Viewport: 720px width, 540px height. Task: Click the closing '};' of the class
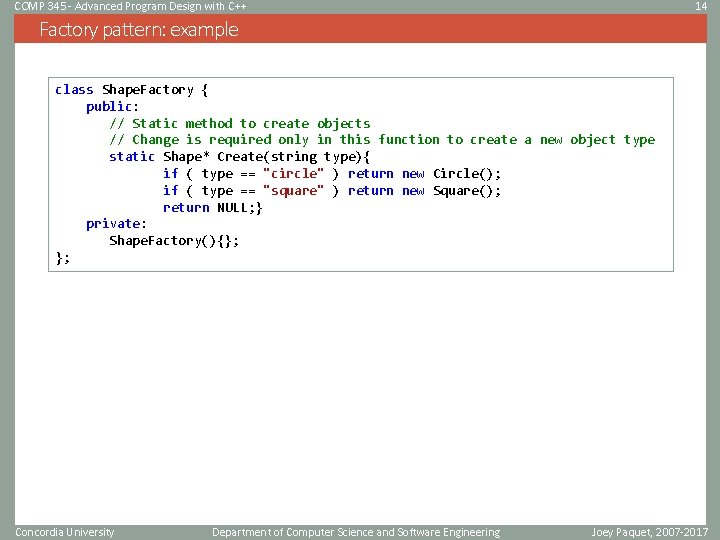tap(63, 258)
